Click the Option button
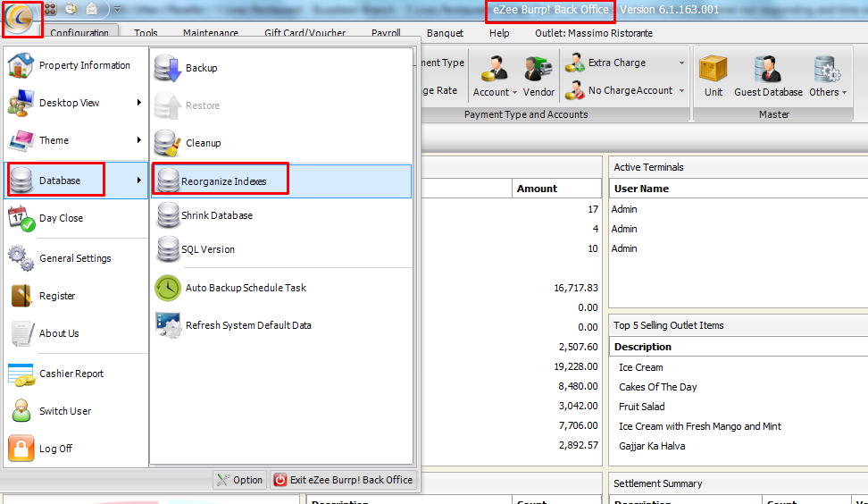 coord(239,480)
